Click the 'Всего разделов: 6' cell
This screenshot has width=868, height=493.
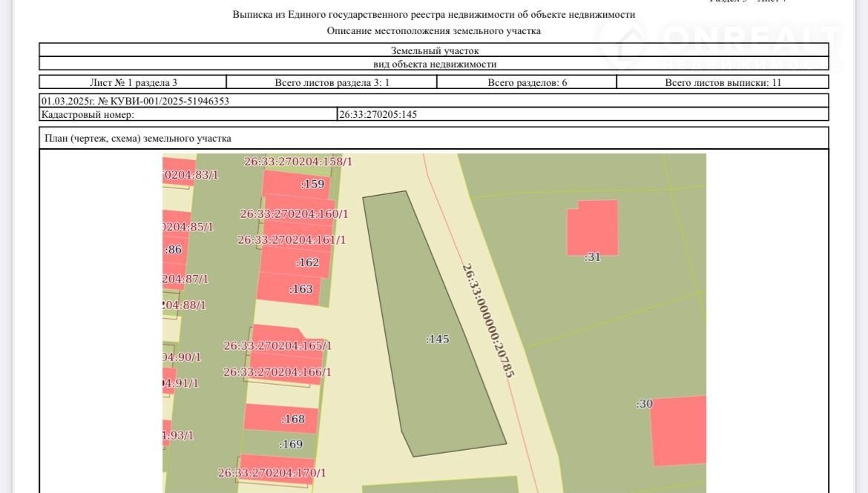(527, 82)
